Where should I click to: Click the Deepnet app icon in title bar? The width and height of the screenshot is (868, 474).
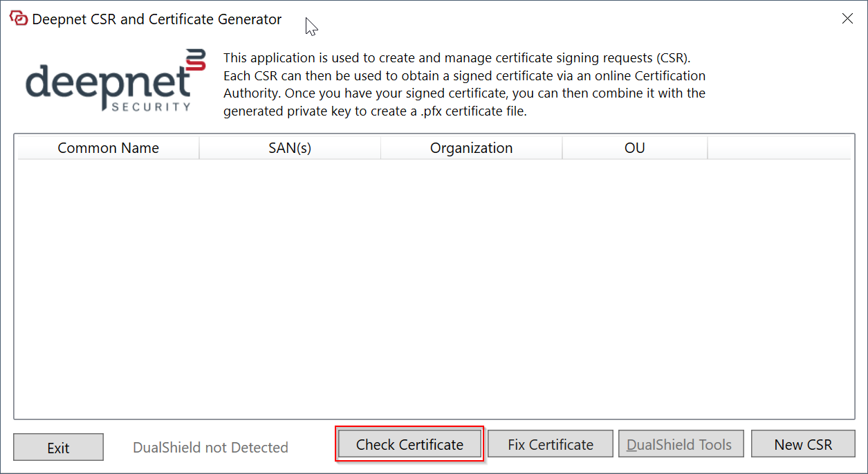point(19,19)
